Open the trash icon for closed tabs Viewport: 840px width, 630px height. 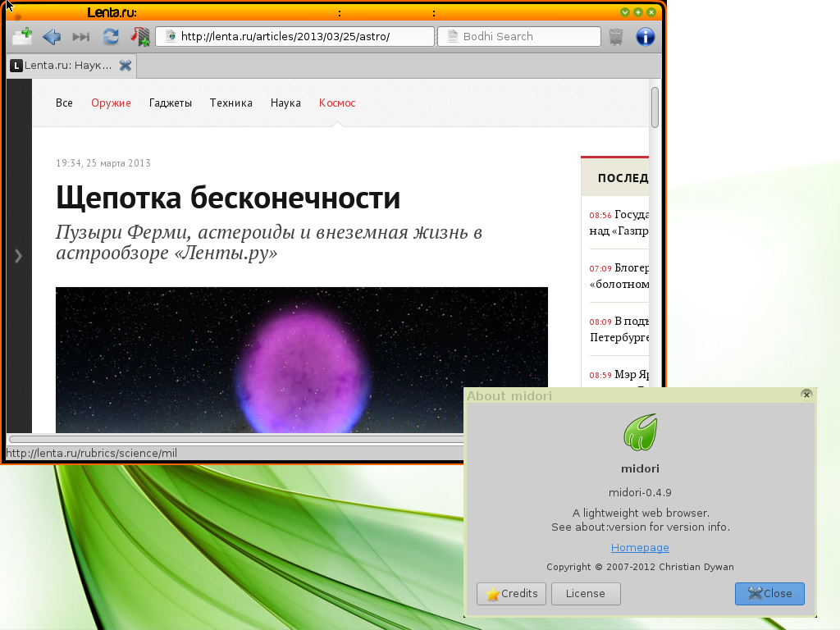click(616, 36)
